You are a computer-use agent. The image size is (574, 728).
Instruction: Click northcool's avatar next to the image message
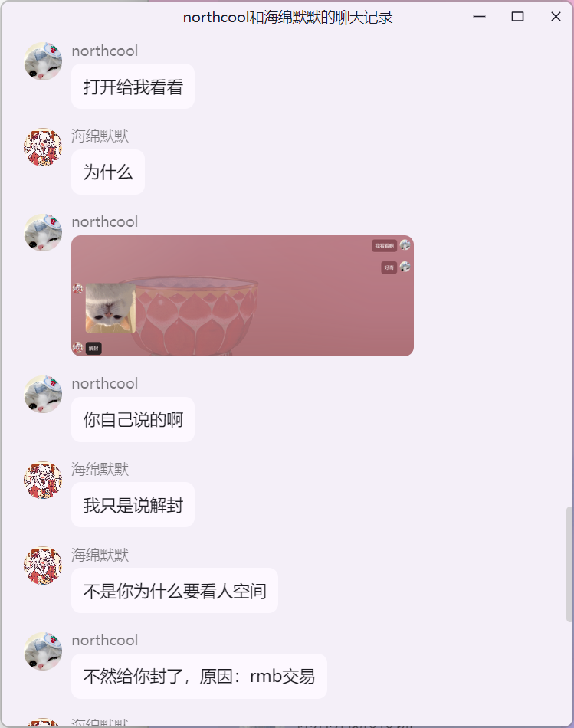(x=43, y=233)
